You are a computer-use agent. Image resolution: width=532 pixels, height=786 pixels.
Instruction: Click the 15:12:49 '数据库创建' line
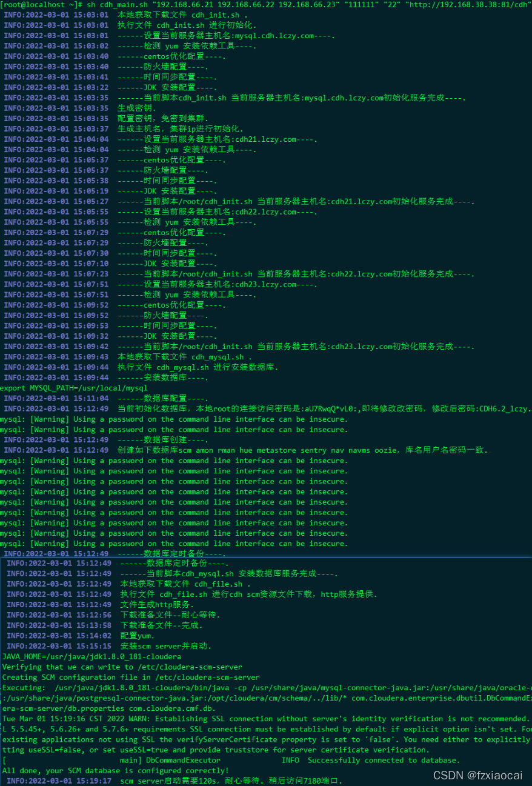point(106,440)
